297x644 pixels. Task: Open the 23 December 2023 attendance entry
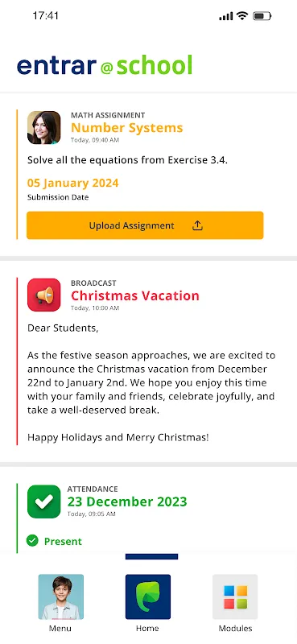pyautogui.click(x=127, y=502)
